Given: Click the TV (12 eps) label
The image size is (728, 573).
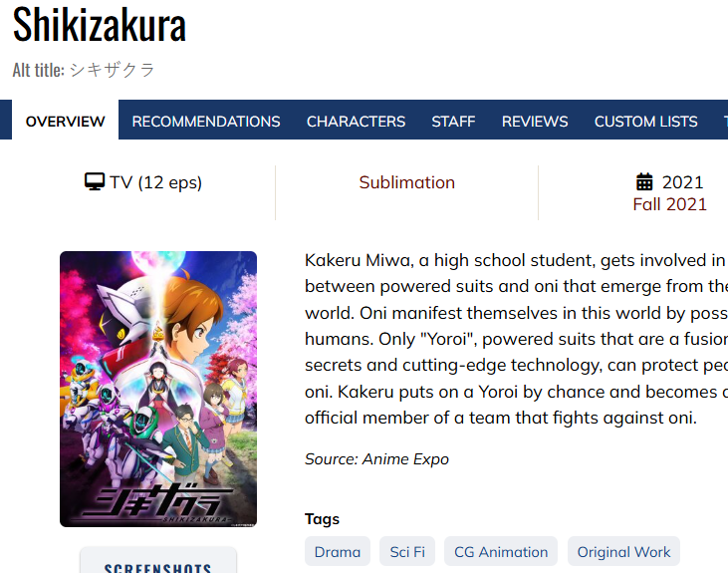Looking at the screenshot, I should point(156,182).
